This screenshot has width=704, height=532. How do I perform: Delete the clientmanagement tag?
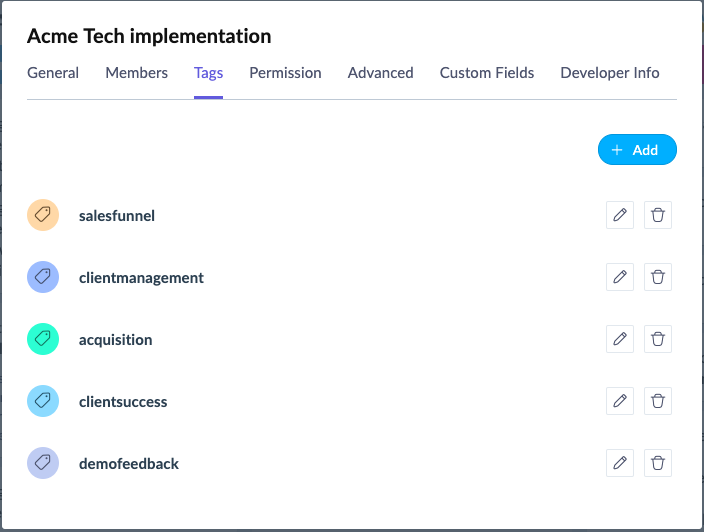click(658, 277)
